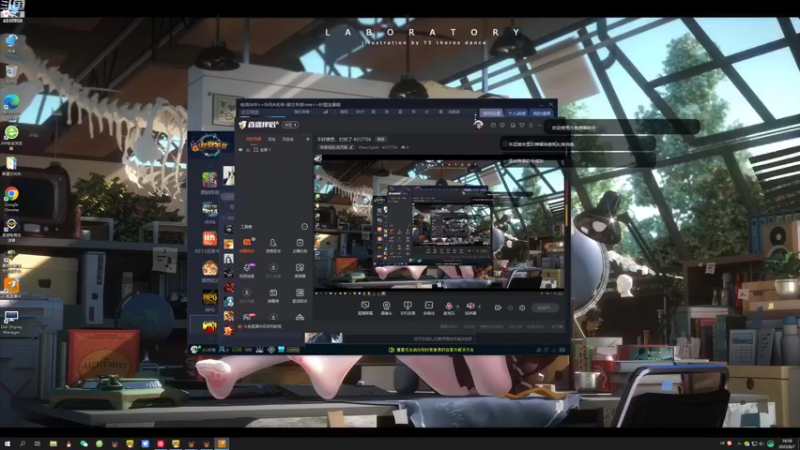Toggle visibility eye of the 全屏1 source
The height and width of the screenshot is (450, 800).
tap(241, 150)
